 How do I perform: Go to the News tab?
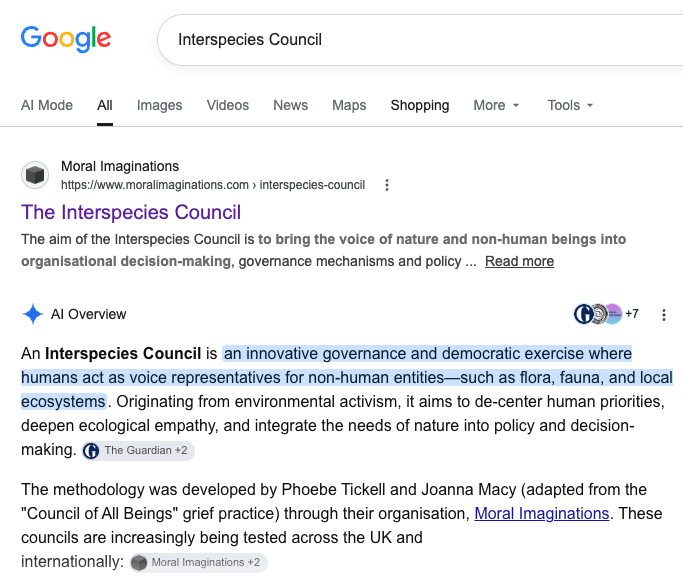291,105
